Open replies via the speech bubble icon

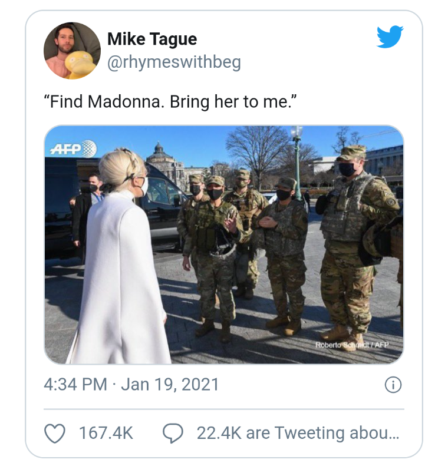point(173,434)
